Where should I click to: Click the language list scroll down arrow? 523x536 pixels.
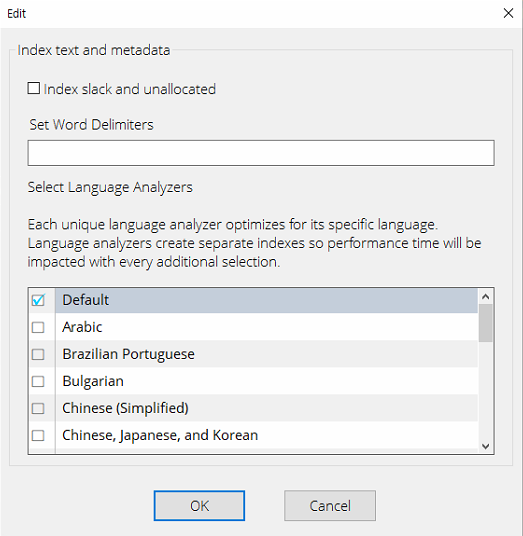[485, 446]
